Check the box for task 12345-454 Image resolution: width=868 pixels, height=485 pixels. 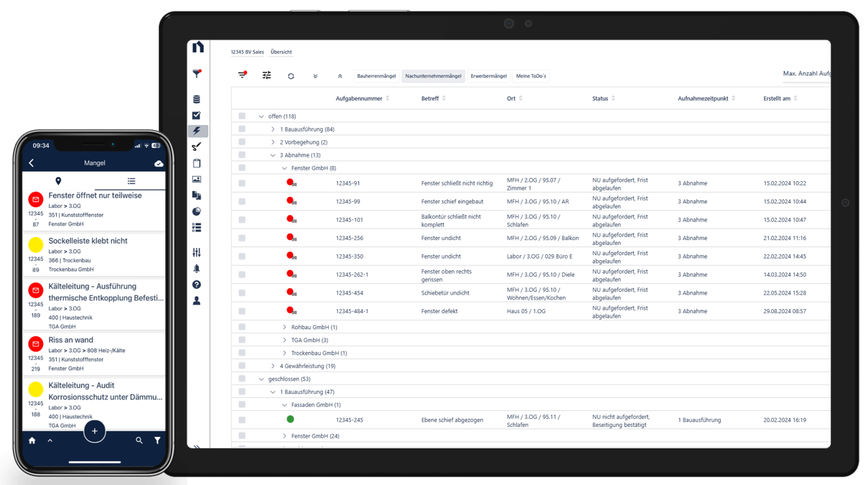242,293
